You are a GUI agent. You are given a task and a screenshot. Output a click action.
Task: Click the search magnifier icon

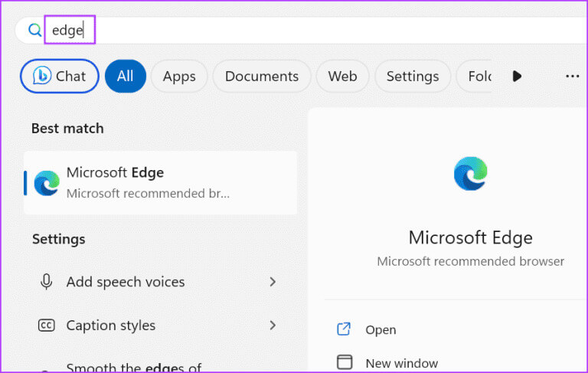click(34, 31)
